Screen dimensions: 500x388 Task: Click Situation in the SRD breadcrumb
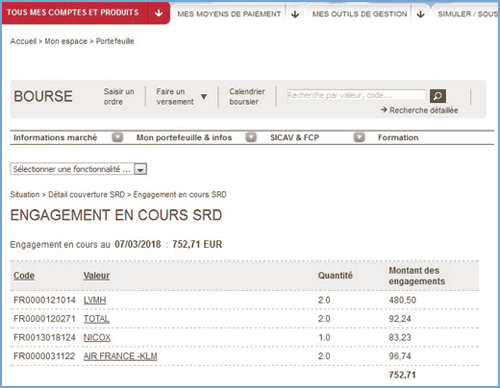point(25,194)
